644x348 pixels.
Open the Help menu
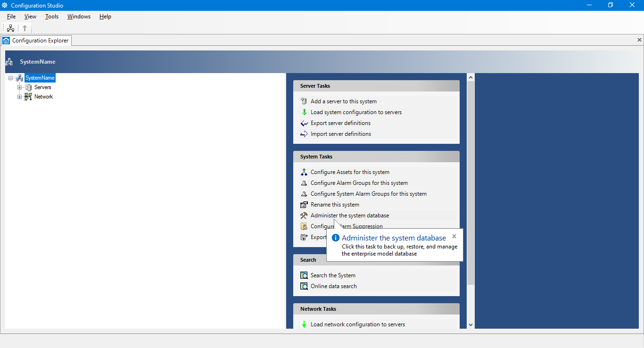(105, 17)
